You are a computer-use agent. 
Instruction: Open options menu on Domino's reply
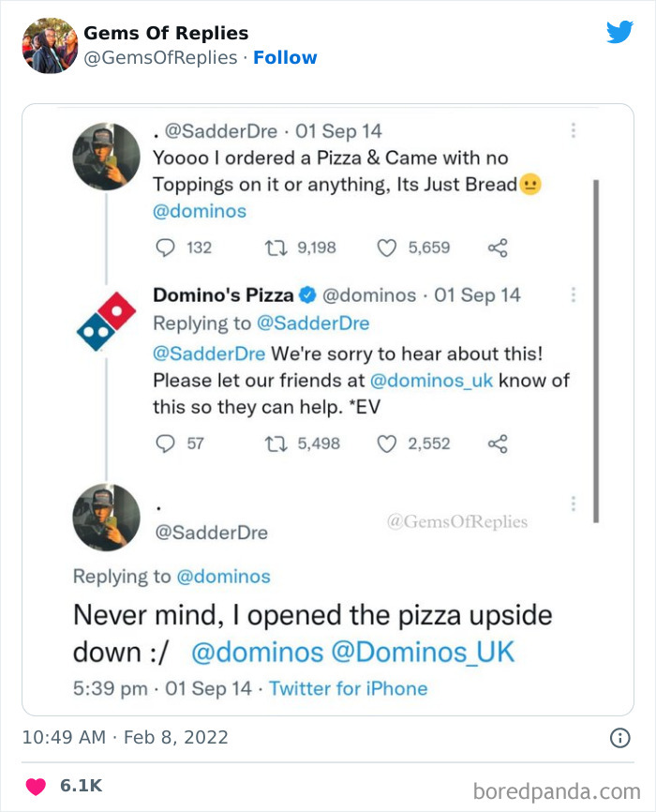(x=573, y=294)
